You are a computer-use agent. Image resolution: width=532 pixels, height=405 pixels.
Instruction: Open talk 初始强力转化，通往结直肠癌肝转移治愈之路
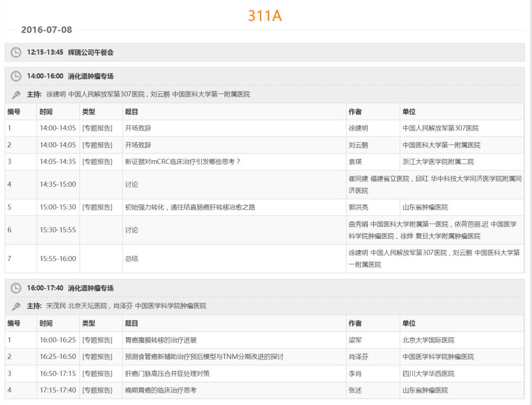(x=190, y=207)
